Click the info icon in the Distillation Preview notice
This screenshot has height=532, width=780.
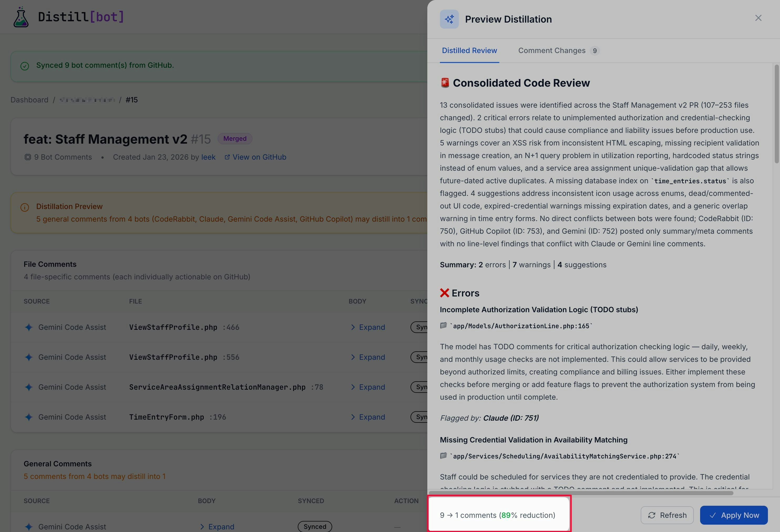point(24,207)
